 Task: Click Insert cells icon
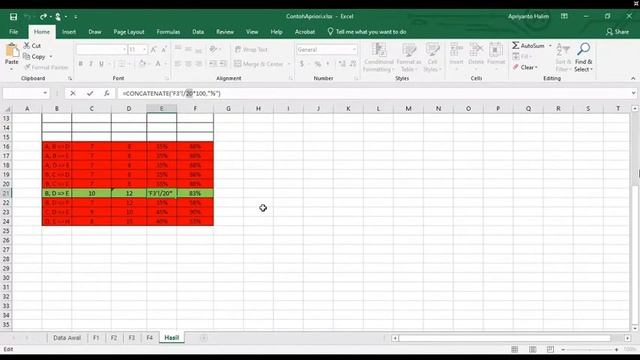pos(456,50)
